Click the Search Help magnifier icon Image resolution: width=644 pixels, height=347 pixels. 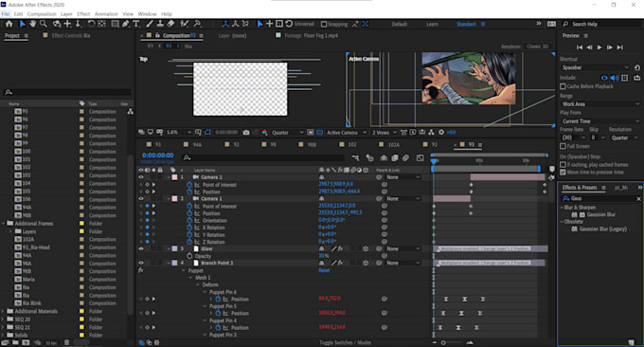point(565,25)
